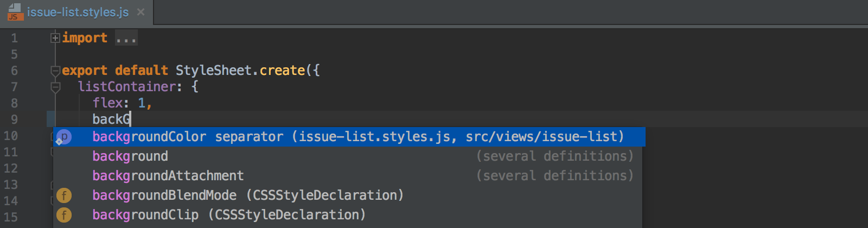Click the flex: 1 line of code
This screenshot has width=868, height=228.
click(122, 103)
